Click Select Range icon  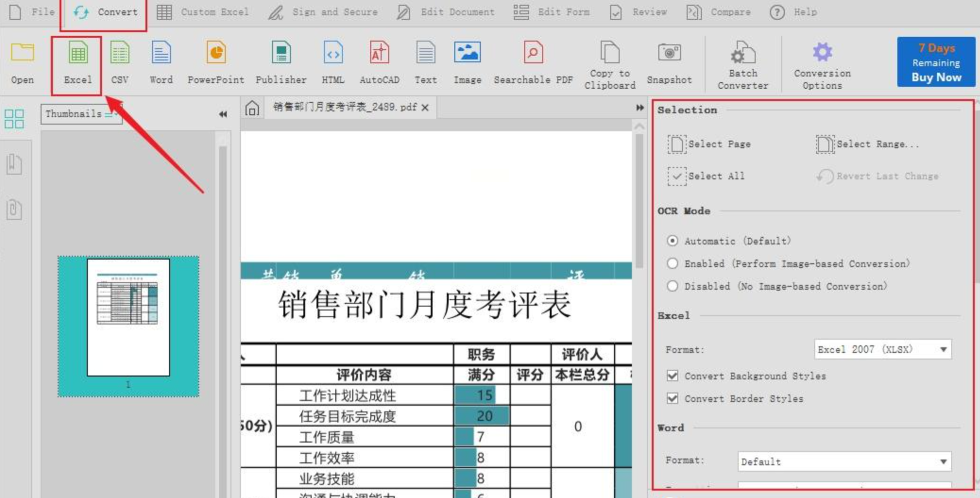pyautogui.click(x=825, y=144)
